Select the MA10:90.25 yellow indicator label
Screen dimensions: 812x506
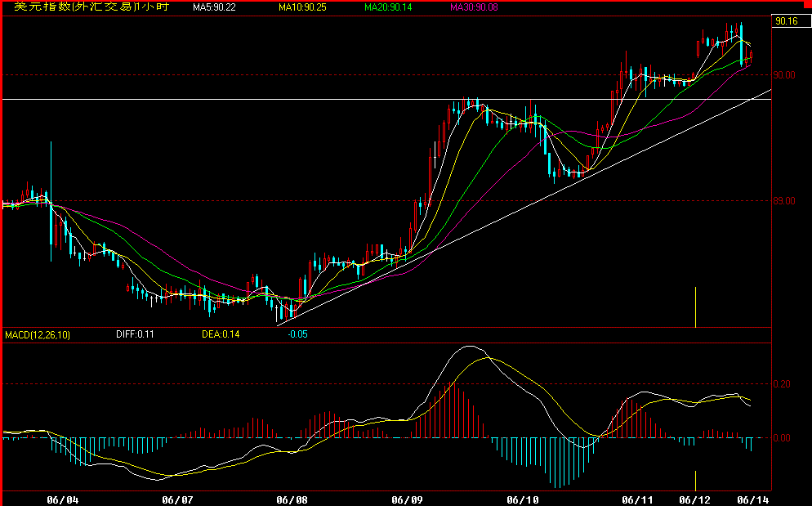coord(302,7)
